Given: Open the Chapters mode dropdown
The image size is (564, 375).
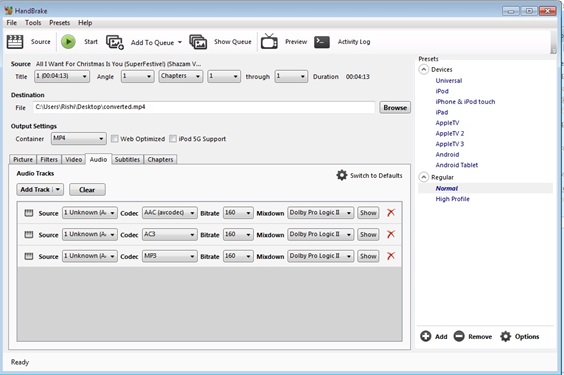Looking at the screenshot, I should (181, 76).
